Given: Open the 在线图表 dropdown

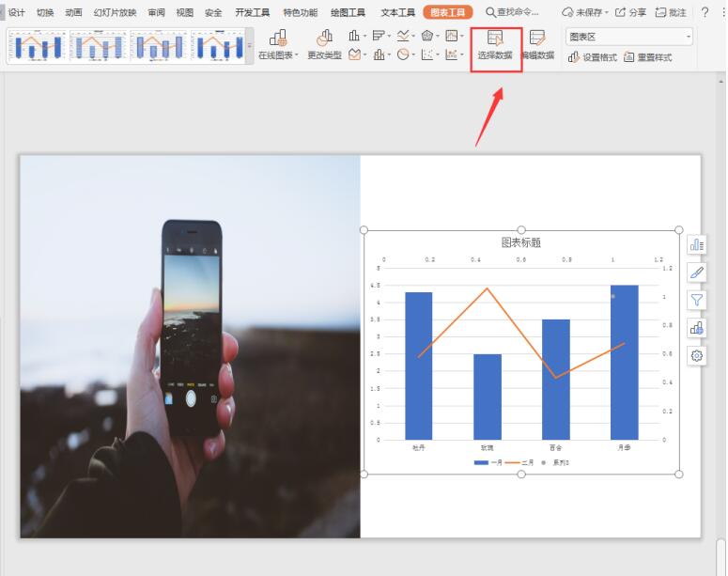Looking at the screenshot, I should pos(278,45).
